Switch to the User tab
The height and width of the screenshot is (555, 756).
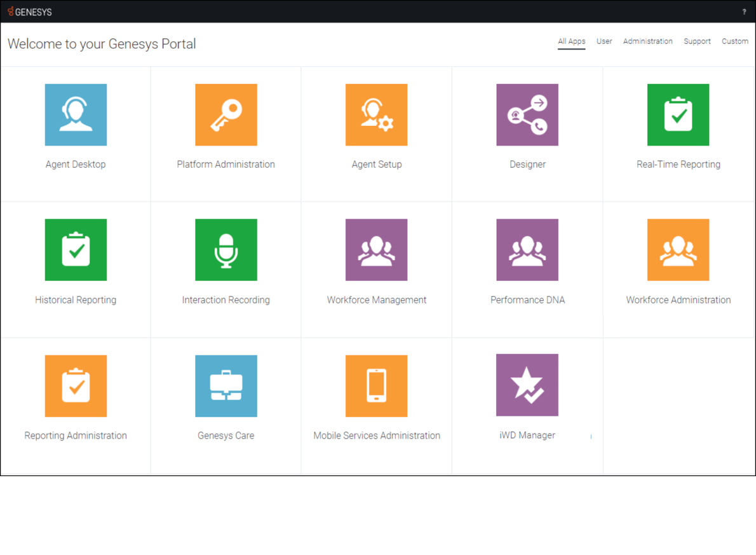604,41
